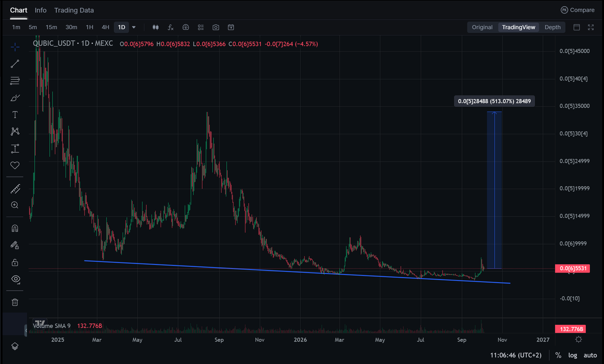
Task: Select the 1D timeframe
Action: point(121,27)
